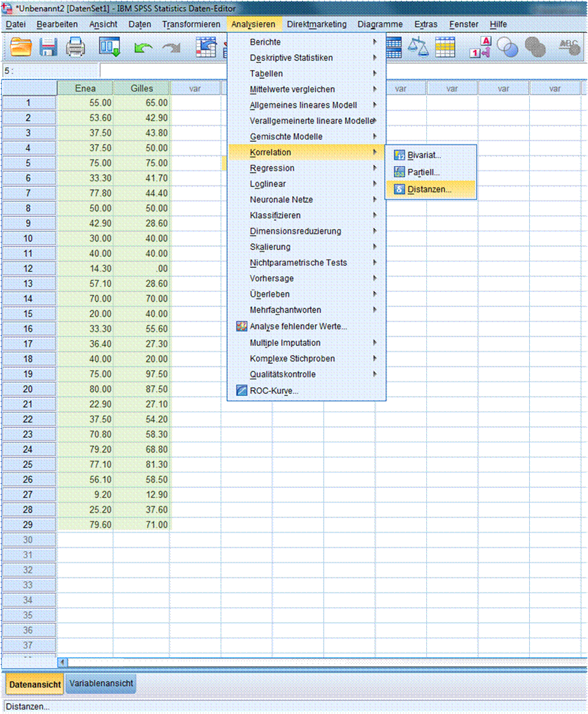
Task: Expand the Deskriptive Statistiken submenu arrow
Action: click(x=374, y=58)
